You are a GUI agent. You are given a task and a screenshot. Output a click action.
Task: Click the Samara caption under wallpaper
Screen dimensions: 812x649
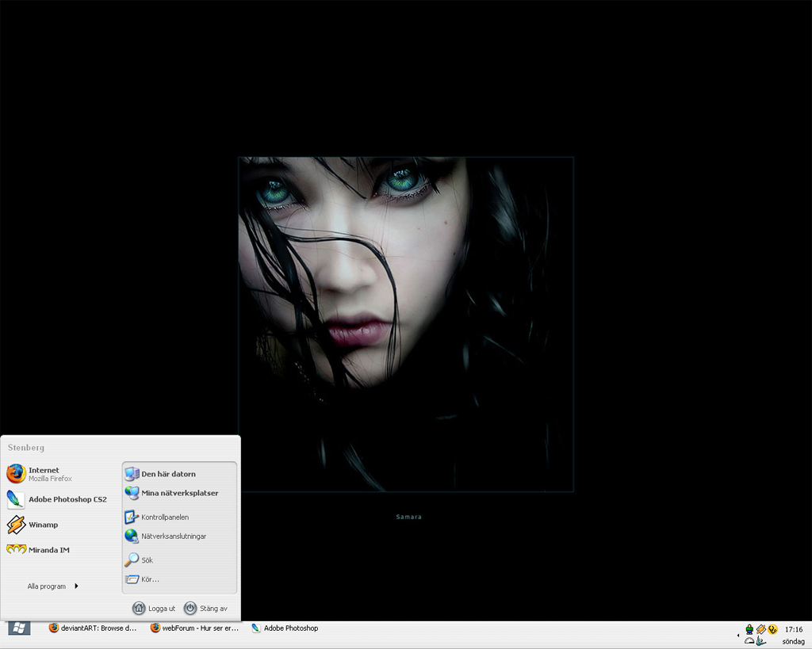[x=408, y=517]
